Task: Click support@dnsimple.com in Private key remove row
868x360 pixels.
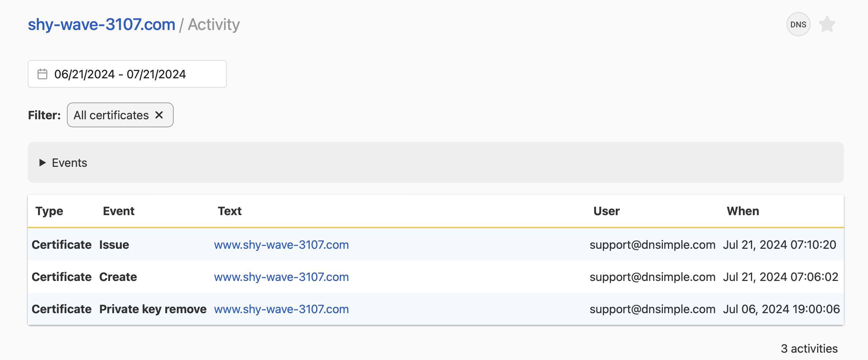Action: pyautogui.click(x=652, y=309)
